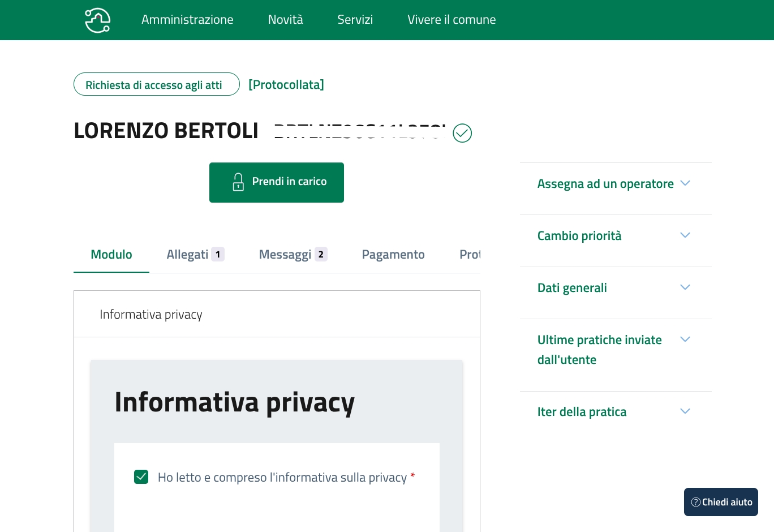Click the Allegati count badge

coord(218,255)
